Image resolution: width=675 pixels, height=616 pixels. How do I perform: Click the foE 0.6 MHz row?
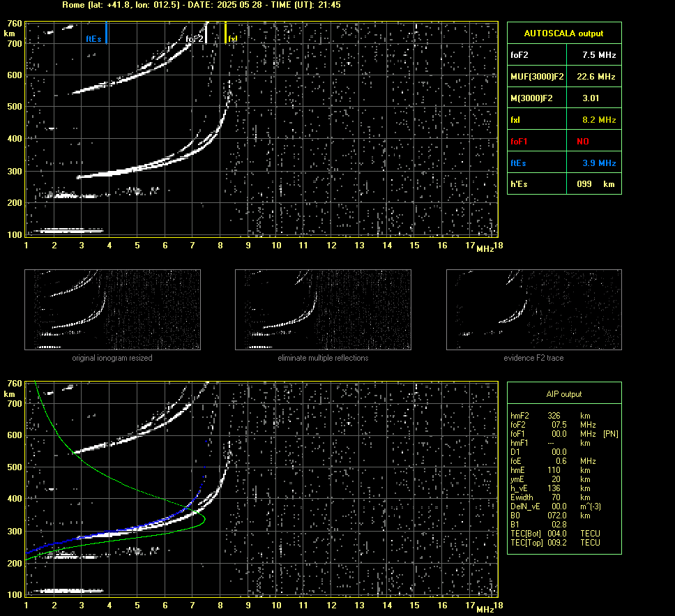(x=553, y=461)
